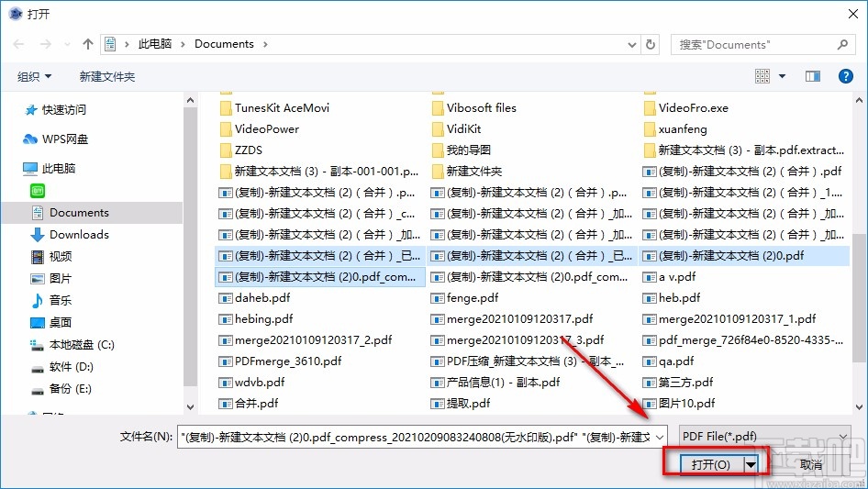
Task: Select 本地磁盘 (C:) drive
Action: click(72, 345)
